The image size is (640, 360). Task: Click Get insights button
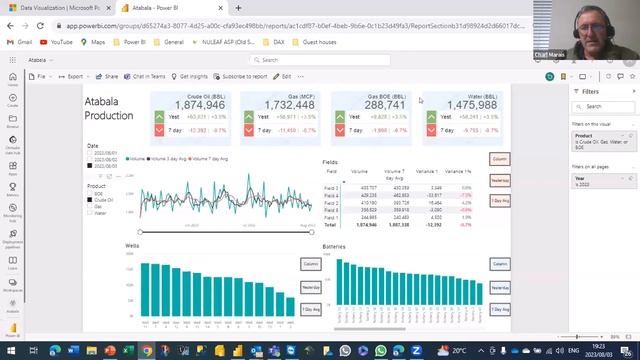(x=189, y=76)
